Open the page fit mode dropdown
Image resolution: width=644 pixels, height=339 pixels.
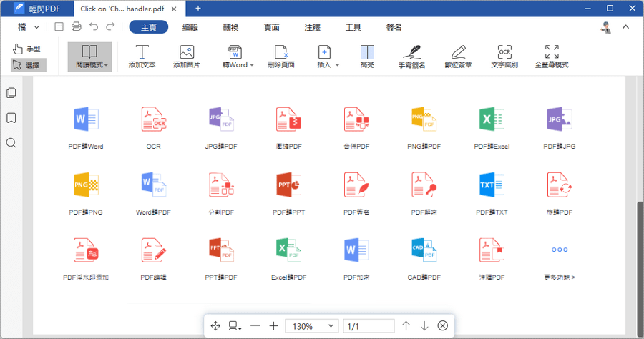235,326
